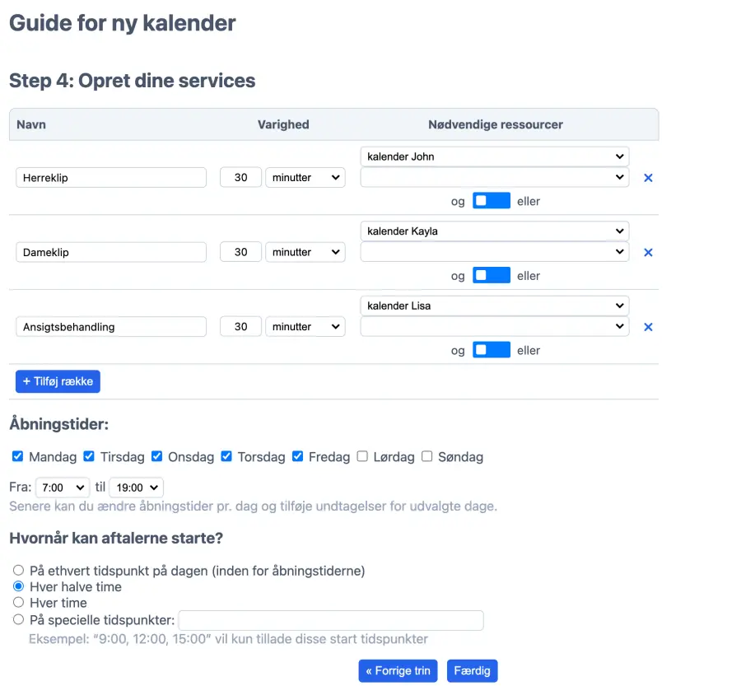
Task: Enable the Lørdag checkbox
Action: point(362,456)
